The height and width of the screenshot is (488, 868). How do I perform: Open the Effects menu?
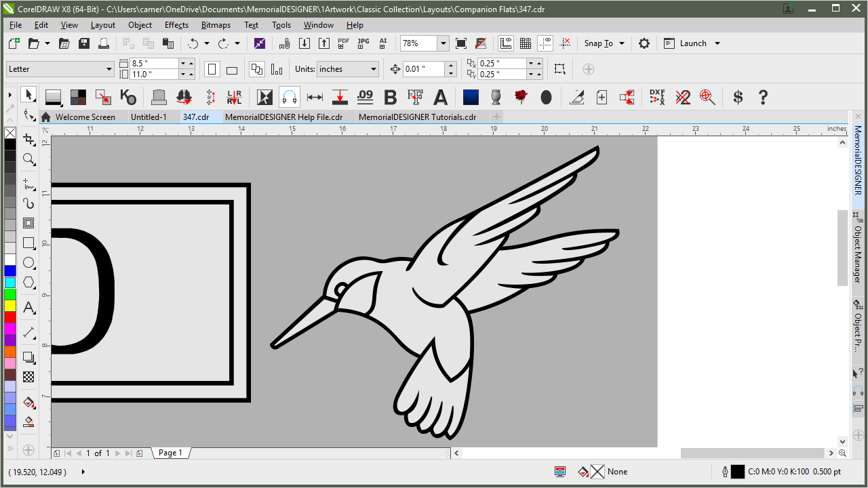(176, 25)
